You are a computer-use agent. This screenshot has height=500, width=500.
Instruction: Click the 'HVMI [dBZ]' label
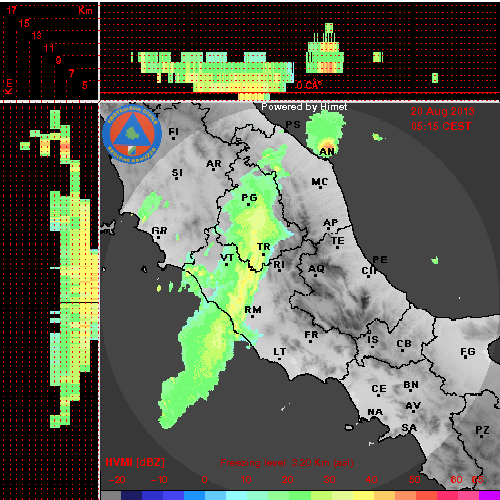coord(135,463)
